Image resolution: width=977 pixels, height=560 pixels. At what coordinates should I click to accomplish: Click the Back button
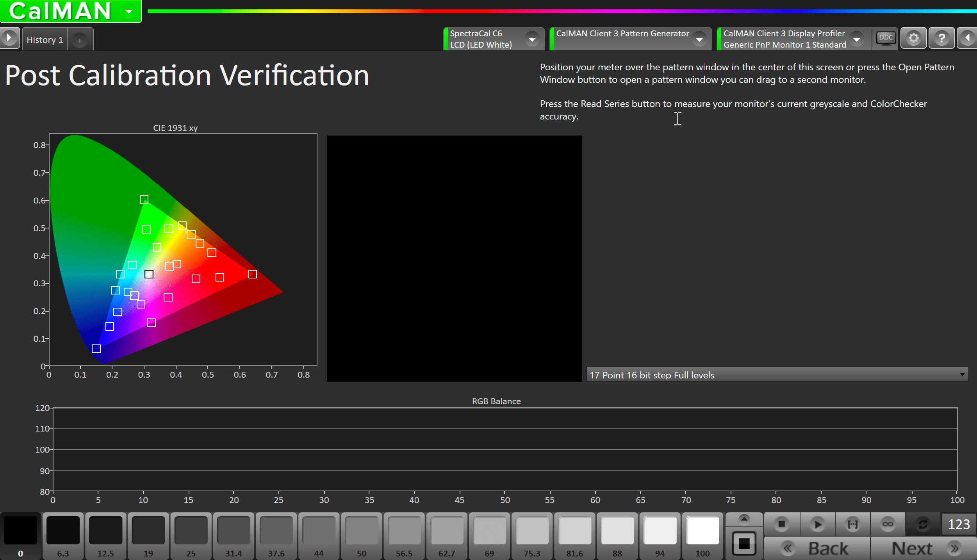click(828, 548)
